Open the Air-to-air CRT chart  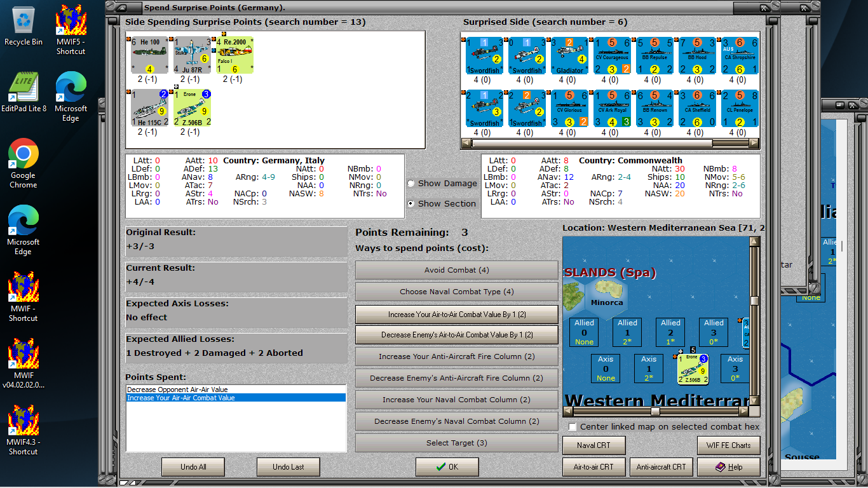click(x=593, y=467)
